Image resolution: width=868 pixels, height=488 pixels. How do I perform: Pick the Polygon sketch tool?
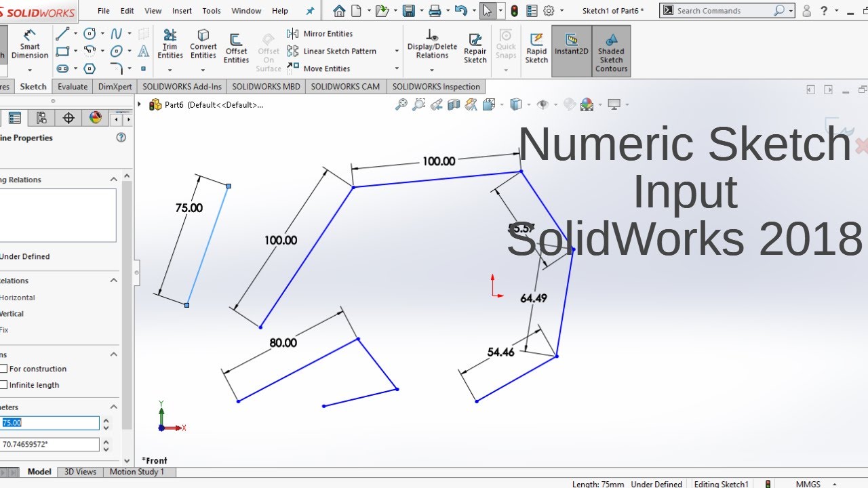click(x=90, y=68)
